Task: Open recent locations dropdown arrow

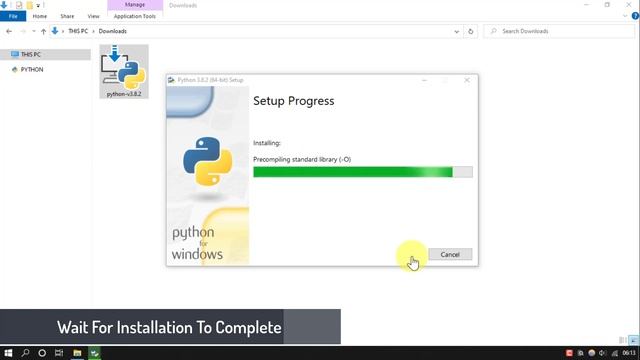Action: (34, 31)
